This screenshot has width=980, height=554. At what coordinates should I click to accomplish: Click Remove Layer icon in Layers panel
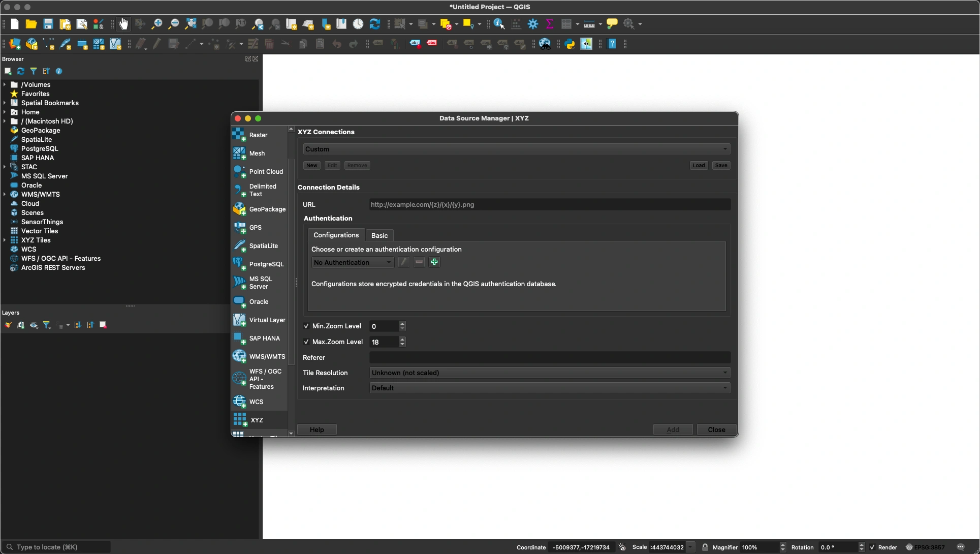pyautogui.click(x=103, y=325)
